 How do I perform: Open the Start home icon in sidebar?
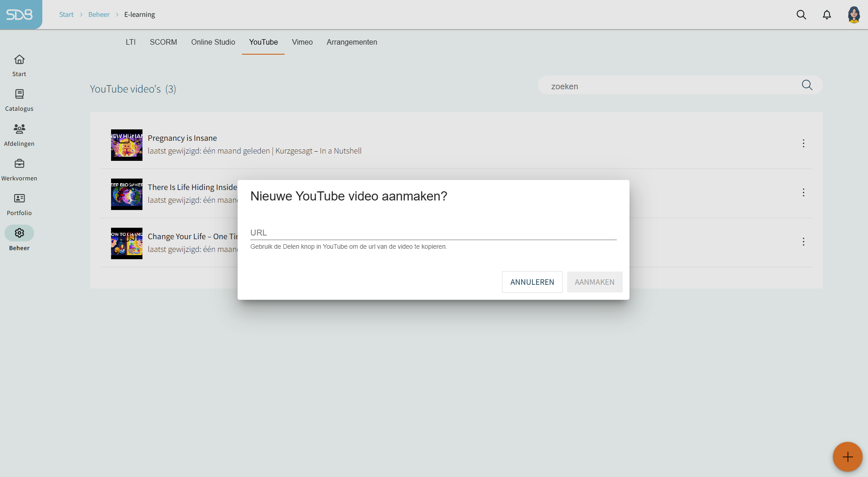pos(19,60)
